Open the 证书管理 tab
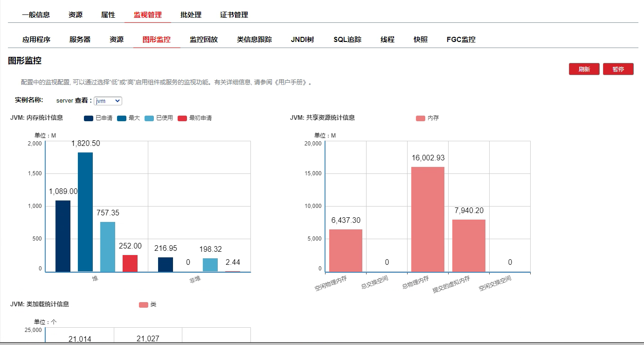 [234, 15]
